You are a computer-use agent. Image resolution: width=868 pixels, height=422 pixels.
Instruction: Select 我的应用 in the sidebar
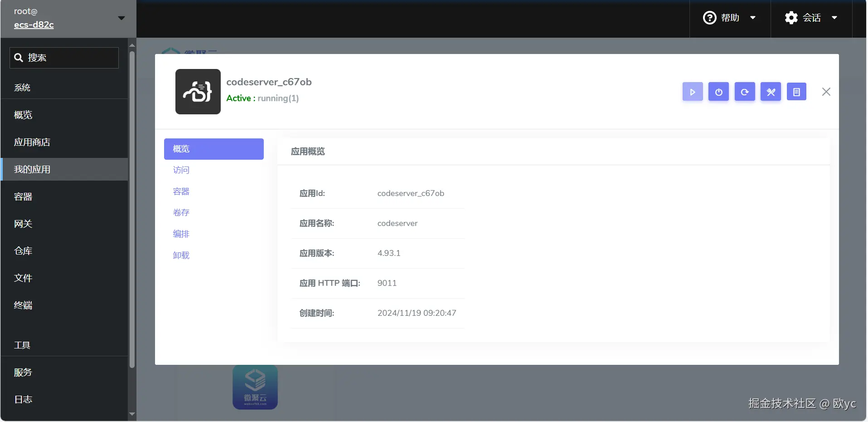(x=32, y=169)
